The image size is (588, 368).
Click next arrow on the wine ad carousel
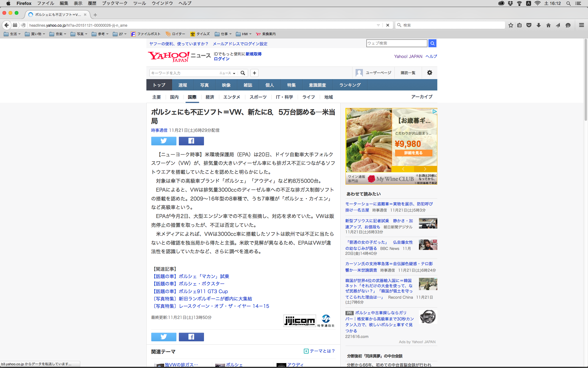tap(425, 169)
